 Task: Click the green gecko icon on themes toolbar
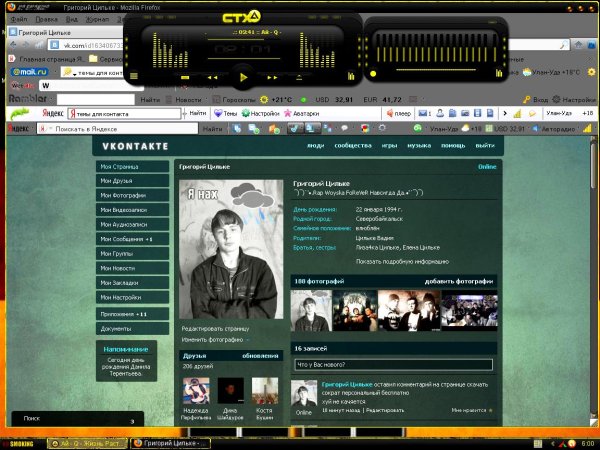point(20,113)
